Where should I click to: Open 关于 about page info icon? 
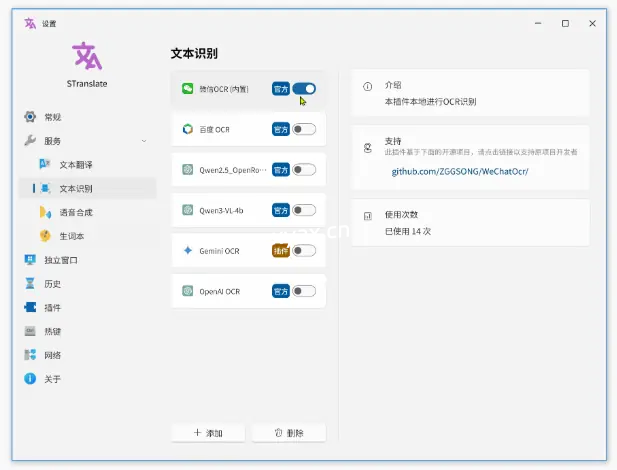30,379
